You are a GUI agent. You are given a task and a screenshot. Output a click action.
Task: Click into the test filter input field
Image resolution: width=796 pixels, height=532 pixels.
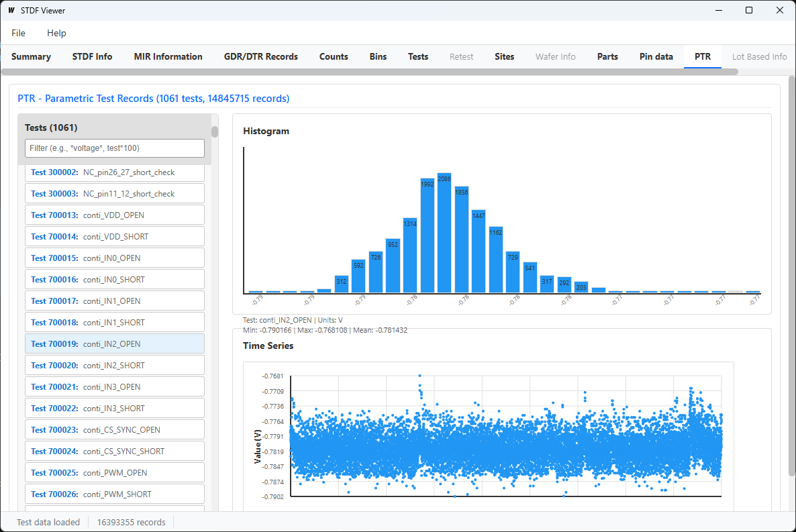pyautogui.click(x=114, y=148)
